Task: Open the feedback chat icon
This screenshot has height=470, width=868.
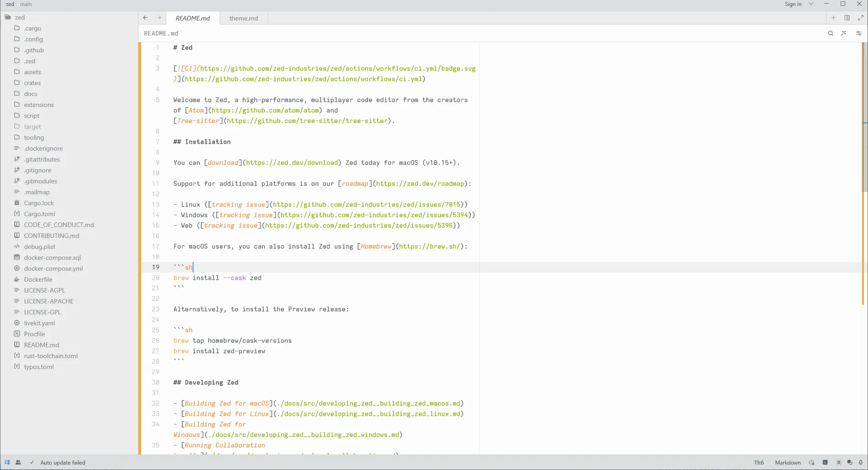Action: [x=851, y=462]
